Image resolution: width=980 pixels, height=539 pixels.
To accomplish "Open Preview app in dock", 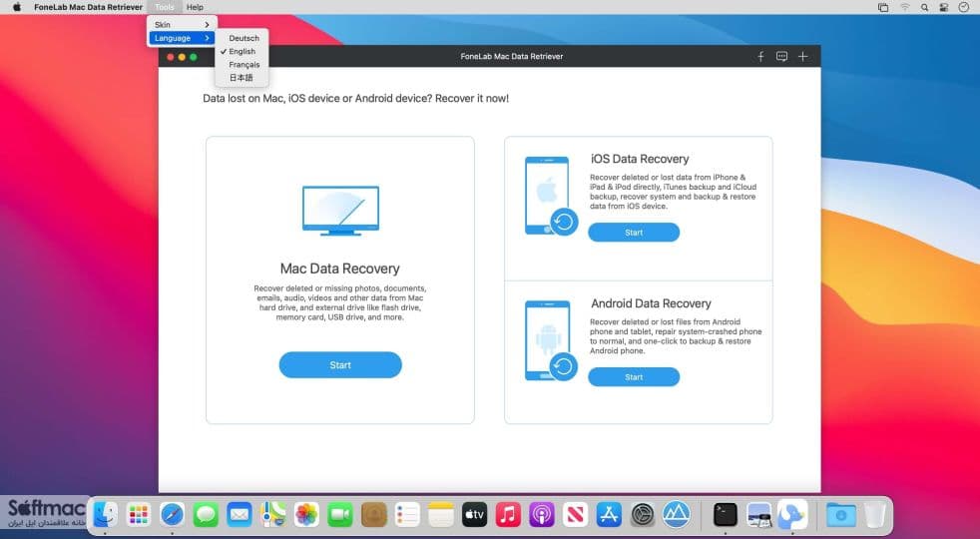I will point(759,515).
